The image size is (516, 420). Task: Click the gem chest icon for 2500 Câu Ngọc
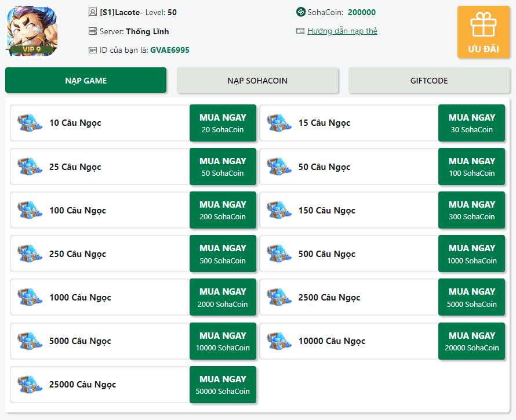(x=279, y=297)
